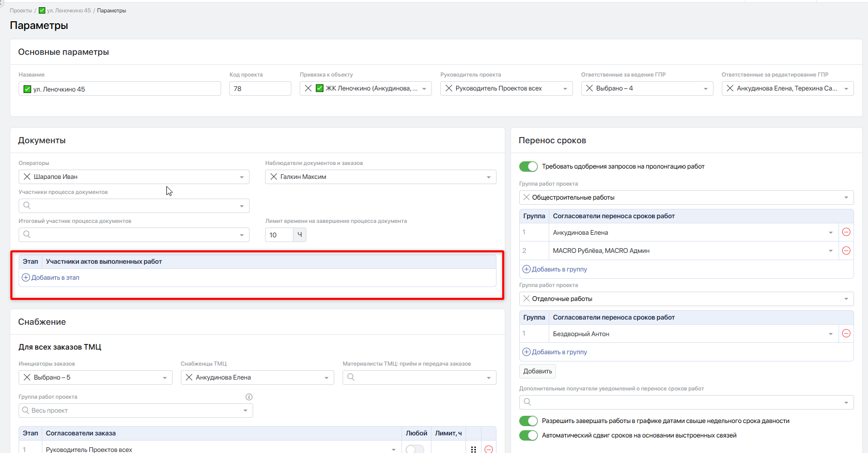Click the time limit field showing 10
The width and height of the screenshot is (868, 453).
279,235
